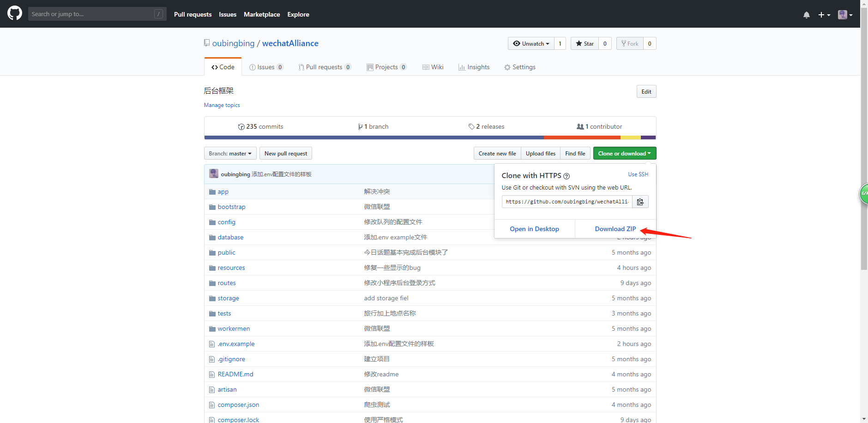This screenshot has width=868, height=423.
Task: Open the Settings tab
Action: (520, 67)
